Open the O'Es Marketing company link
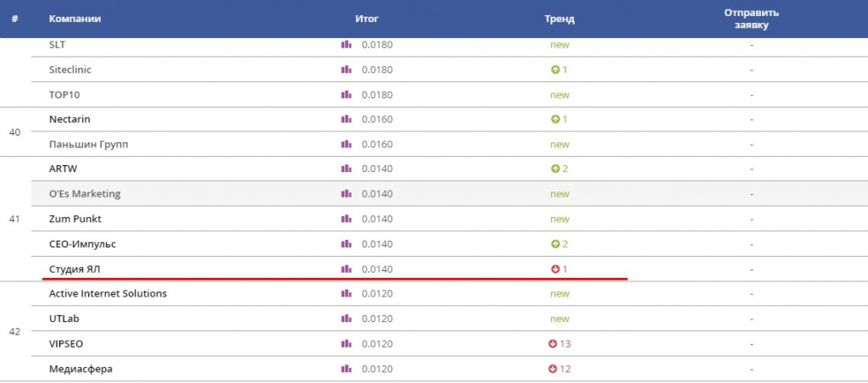 85,194
